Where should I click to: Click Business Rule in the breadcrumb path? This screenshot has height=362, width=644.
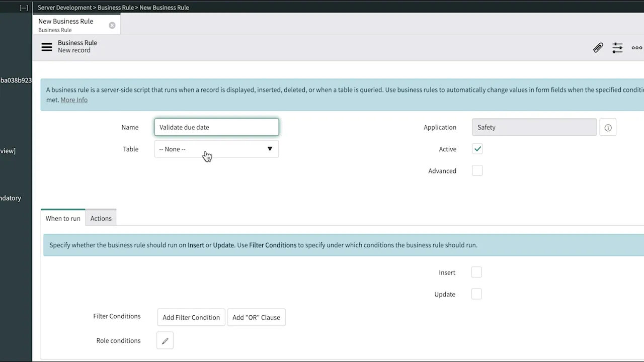[x=115, y=8]
